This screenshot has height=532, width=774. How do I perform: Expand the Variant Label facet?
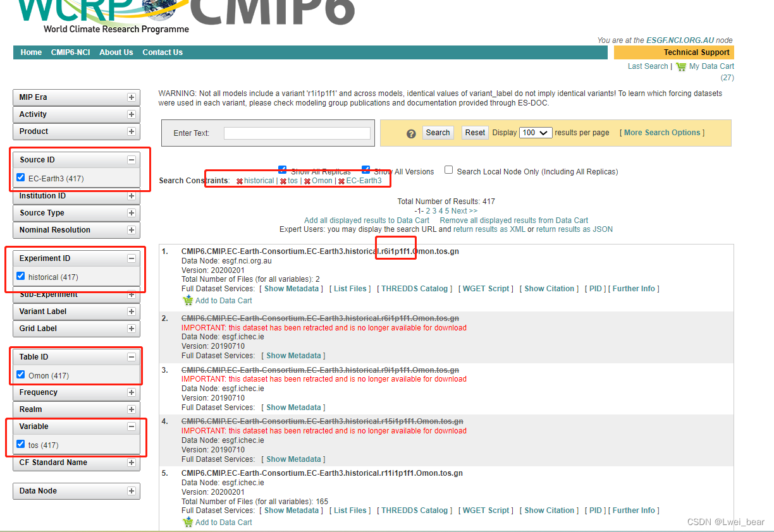pos(131,311)
